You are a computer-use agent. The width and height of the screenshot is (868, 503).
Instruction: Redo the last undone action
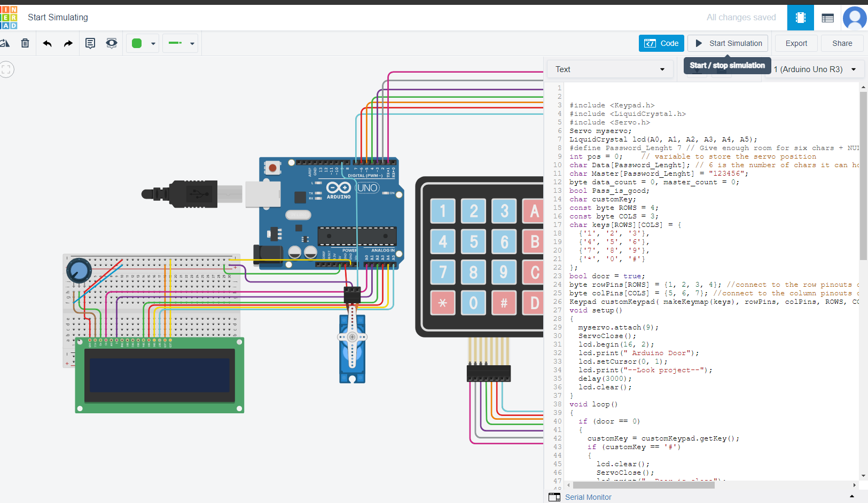pyautogui.click(x=68, y=43)
